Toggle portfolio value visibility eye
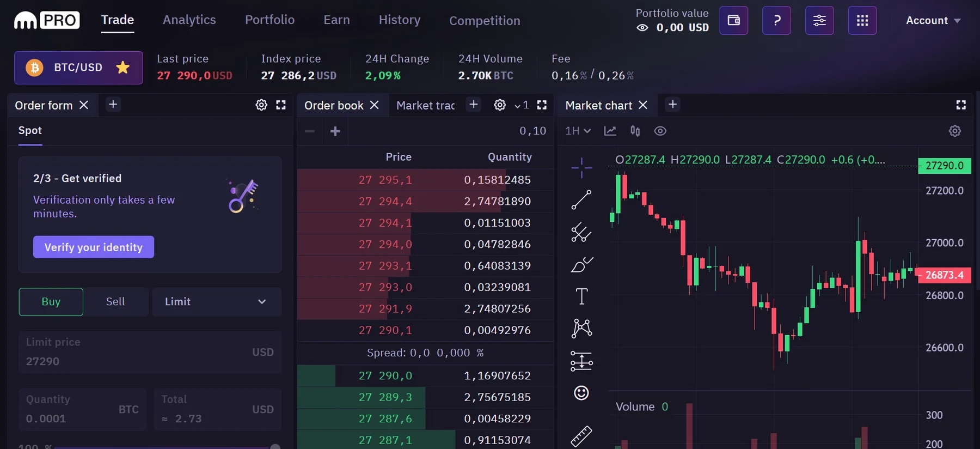This screenshot has width=980, height=449. click(x=642, y=28)
